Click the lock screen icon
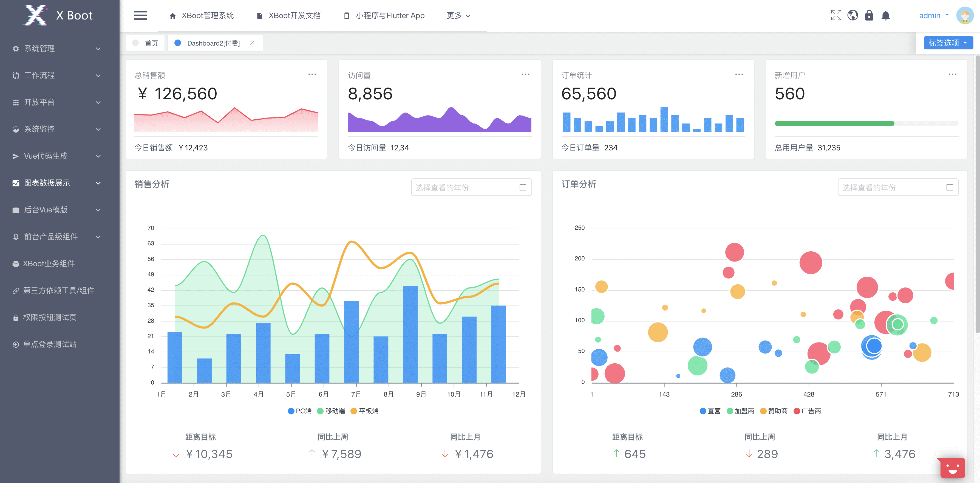The image size is (980, 483). coord(869,16)
